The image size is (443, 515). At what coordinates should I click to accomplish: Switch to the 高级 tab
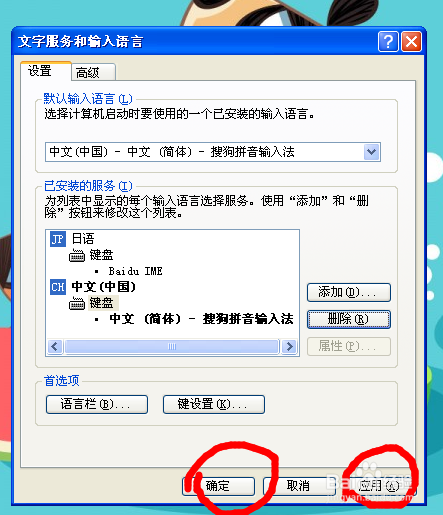tap(93, 72)
